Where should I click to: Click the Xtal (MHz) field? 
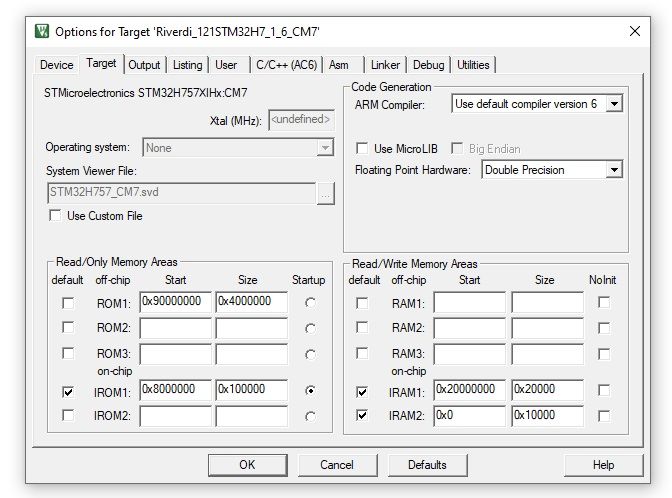[302, 120]
